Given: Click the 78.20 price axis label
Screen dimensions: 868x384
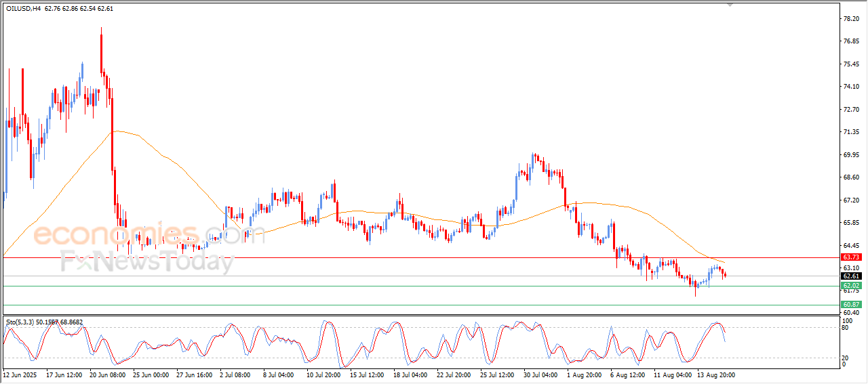Looking at the screenshot, I should [851, 19].
